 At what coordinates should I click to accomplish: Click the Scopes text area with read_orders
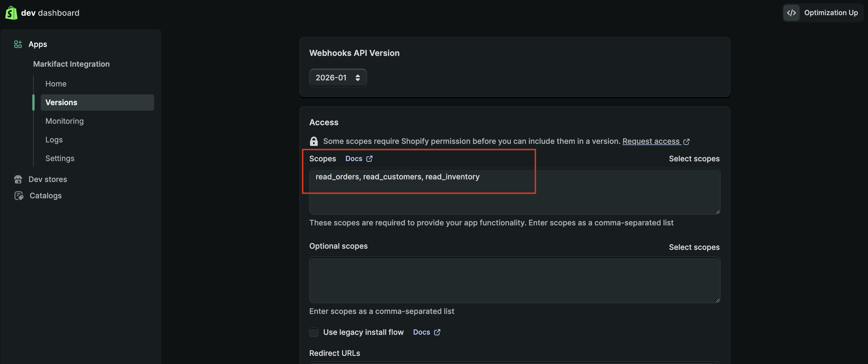coord(514,191)
